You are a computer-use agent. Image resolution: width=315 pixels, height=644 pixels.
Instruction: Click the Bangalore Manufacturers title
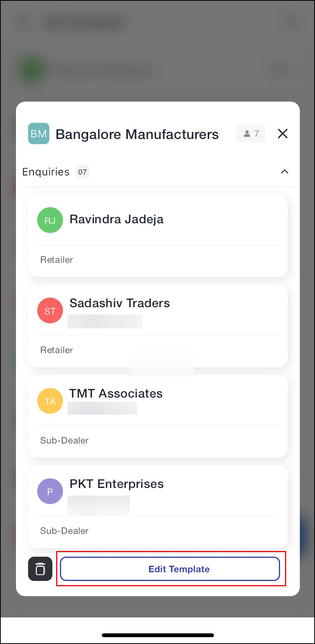(137, 134)
